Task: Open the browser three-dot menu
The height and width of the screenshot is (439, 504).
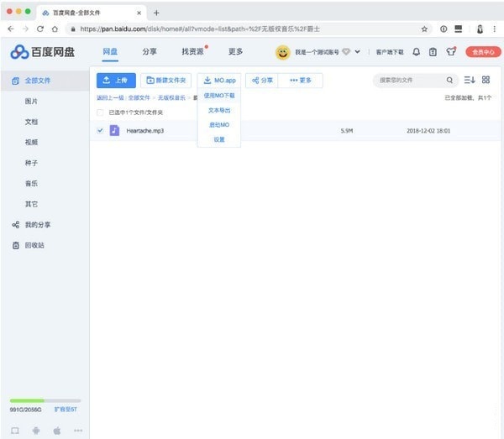Action: pos(495,29)
